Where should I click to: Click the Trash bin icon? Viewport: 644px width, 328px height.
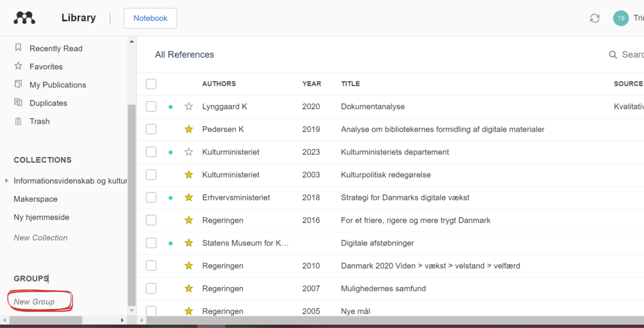point(18,121)
